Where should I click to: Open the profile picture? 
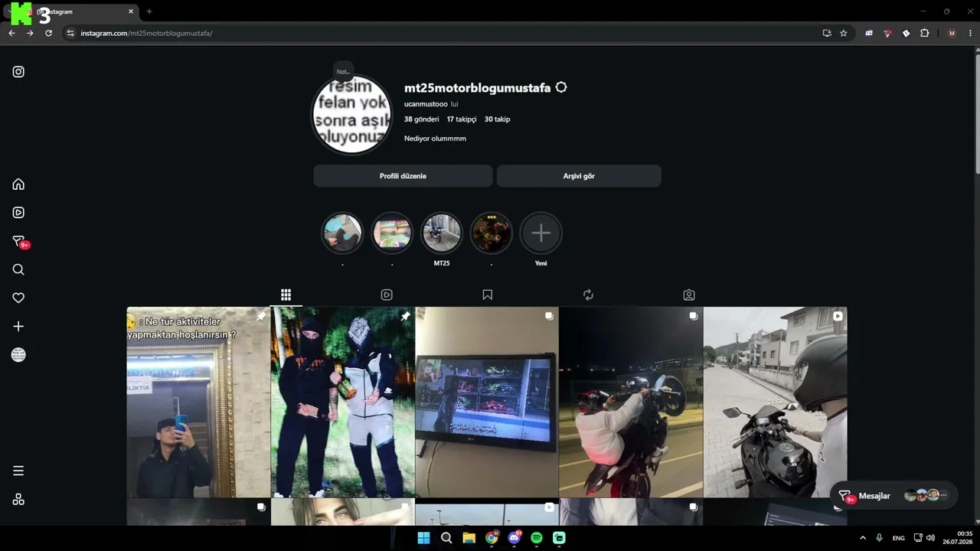click(x=352, y=115)
